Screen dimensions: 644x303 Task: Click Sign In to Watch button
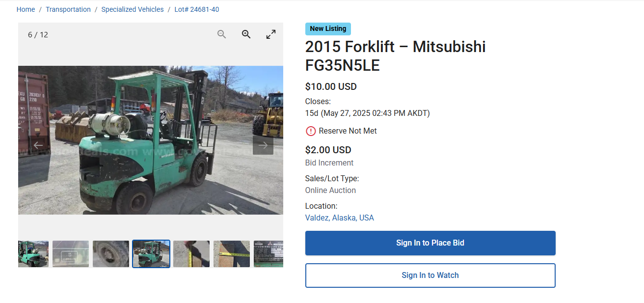pos(430,275)
